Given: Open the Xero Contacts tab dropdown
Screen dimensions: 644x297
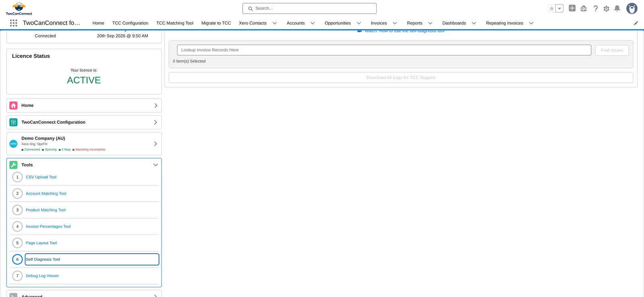Looking at the screenshot, I should point(275,23).
